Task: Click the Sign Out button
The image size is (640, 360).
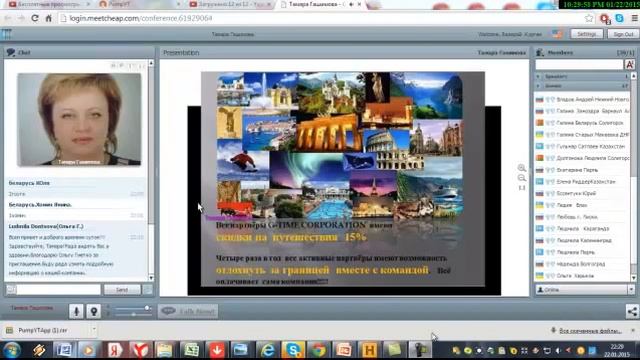Action: click(623, 34)
